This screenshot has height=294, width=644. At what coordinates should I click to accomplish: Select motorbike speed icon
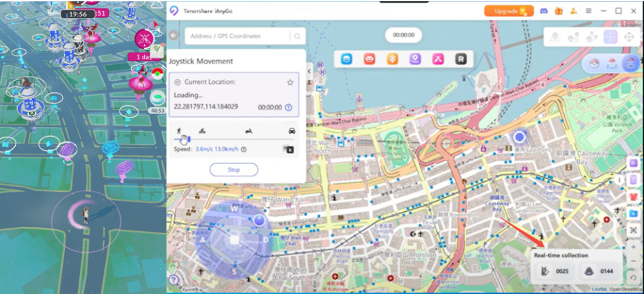tap(249, 131)
